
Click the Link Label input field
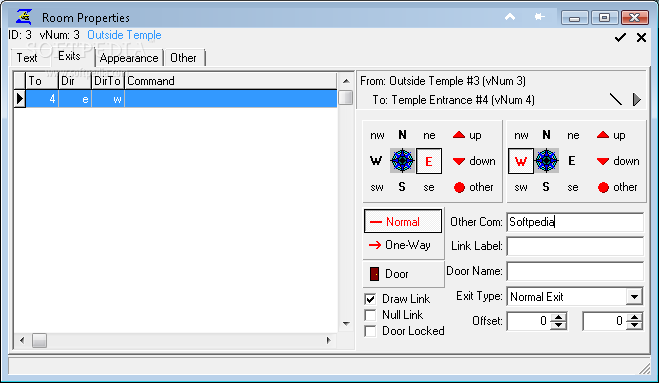tap(575, 246)
